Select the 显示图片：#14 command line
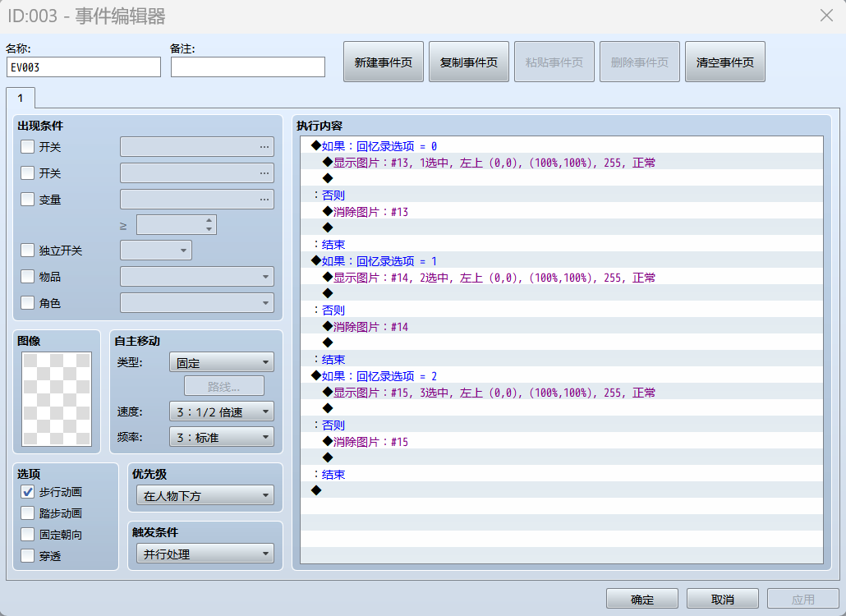Image resolution: width=846 pixels, height=616 pixels. coord(562,278)
